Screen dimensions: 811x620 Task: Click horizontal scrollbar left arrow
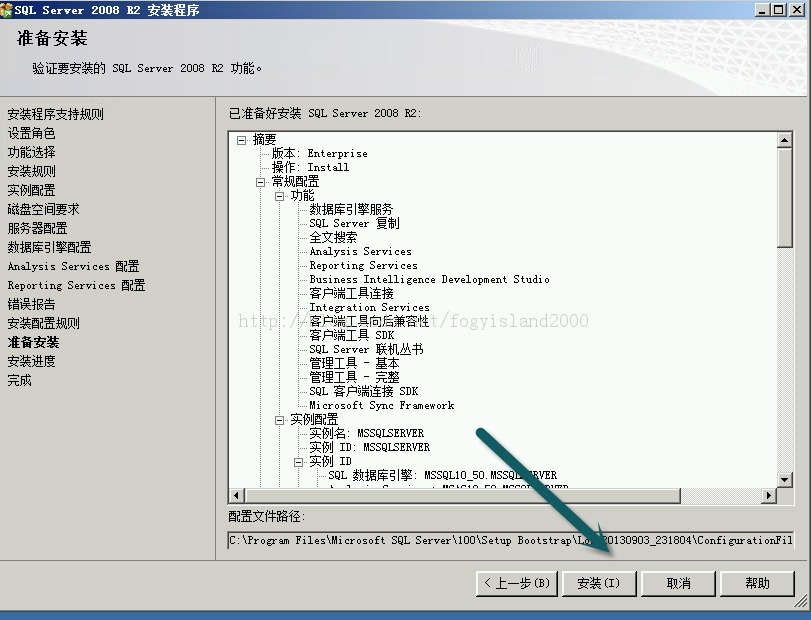tap(236, 495)
